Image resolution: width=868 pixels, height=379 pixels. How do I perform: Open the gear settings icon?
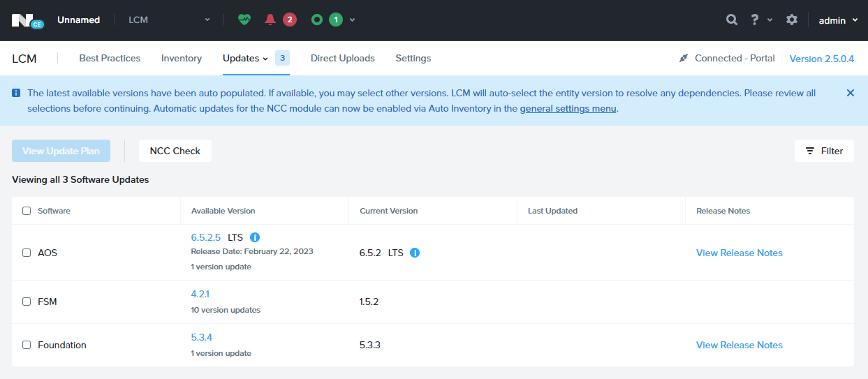[792, 20]
